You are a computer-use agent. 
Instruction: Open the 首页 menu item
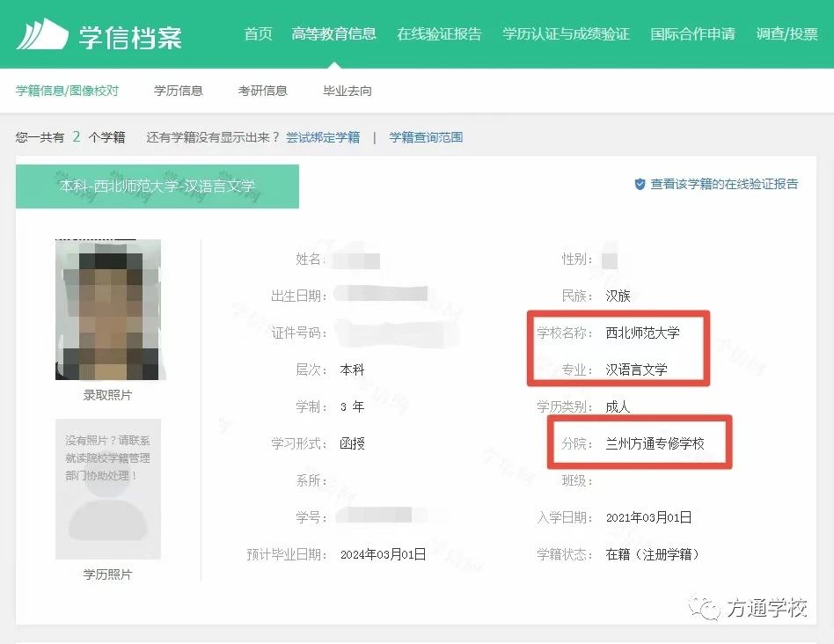pos(258,34)
